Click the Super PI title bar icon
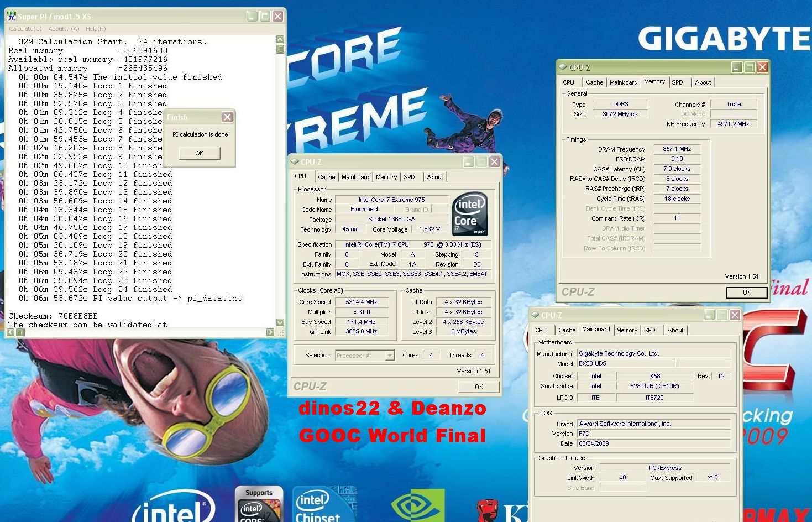This screenshot has height=522, width=812. 11,16
